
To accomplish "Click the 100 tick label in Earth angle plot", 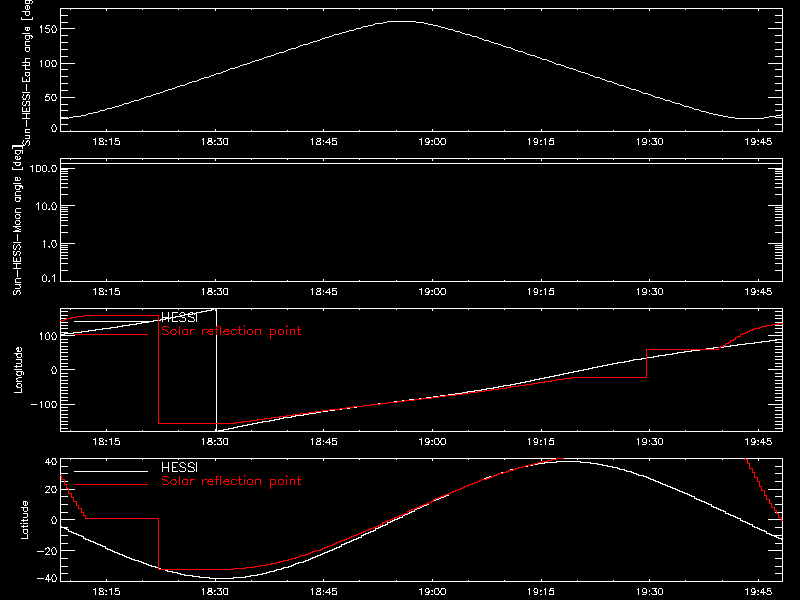I will coord(48,64).
